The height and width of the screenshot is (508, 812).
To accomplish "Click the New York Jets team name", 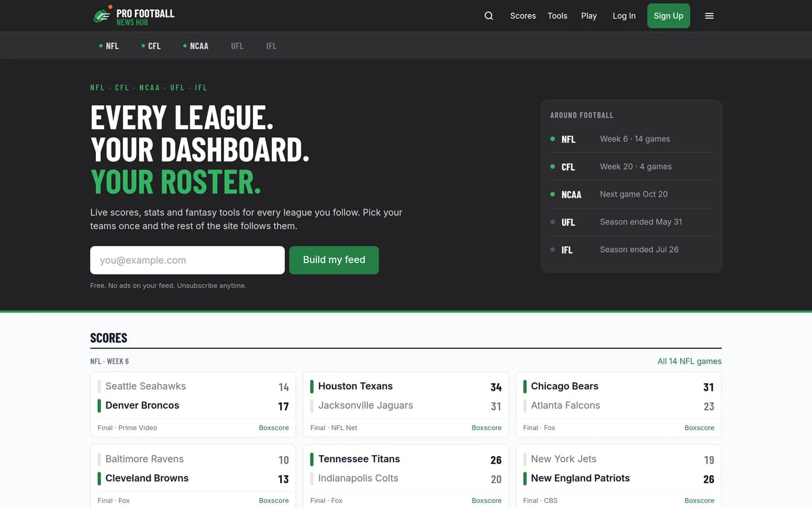I will pyautogui.click(x=563, y=459).
